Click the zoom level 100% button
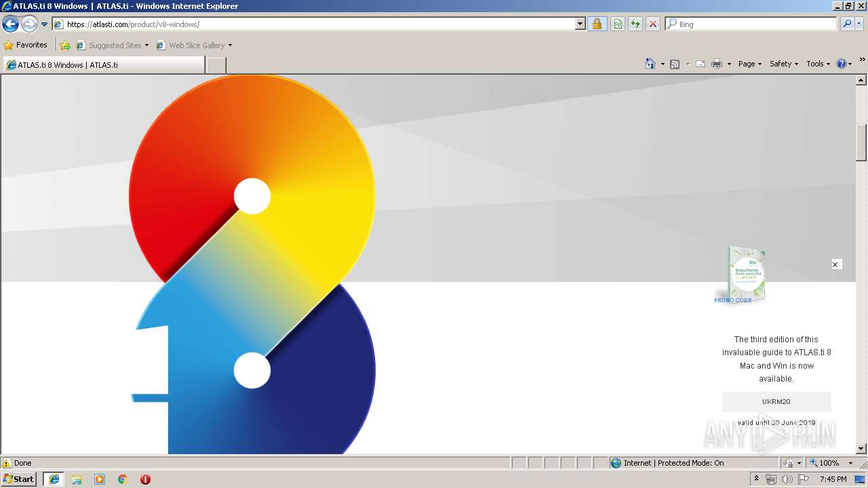Viewport: 868px width, 488px height. 824,463
